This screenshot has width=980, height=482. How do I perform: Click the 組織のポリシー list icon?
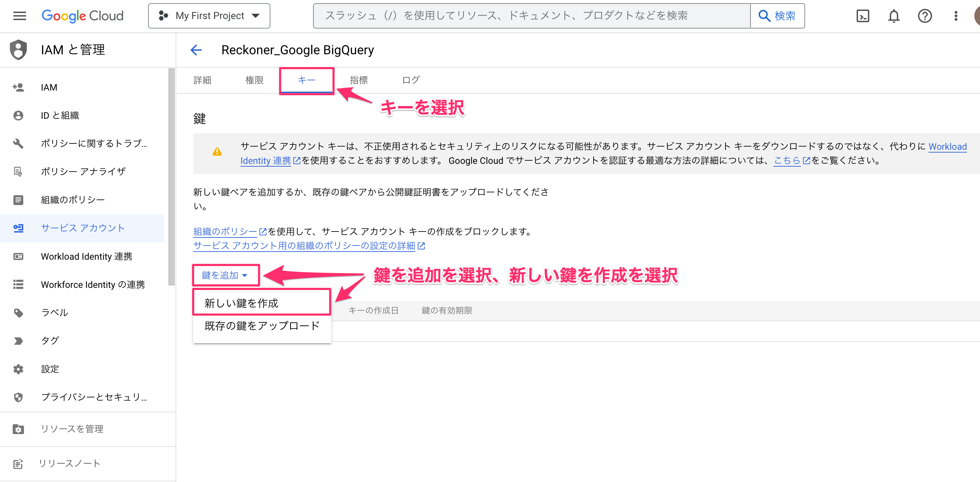point(18,200)
